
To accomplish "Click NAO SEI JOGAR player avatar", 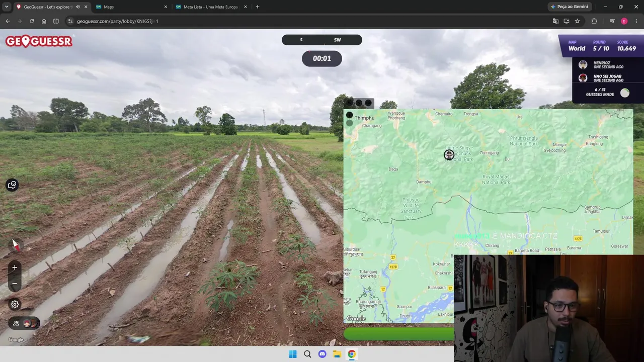I will (583, 78).
